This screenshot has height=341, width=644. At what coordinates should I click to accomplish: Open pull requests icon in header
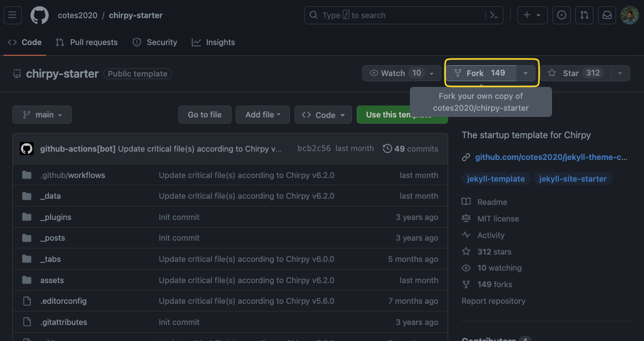[584, 16]
